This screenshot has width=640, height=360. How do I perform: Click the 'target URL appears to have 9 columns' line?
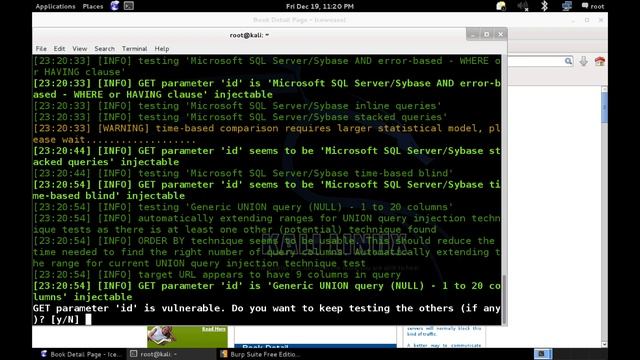point(217,275)
